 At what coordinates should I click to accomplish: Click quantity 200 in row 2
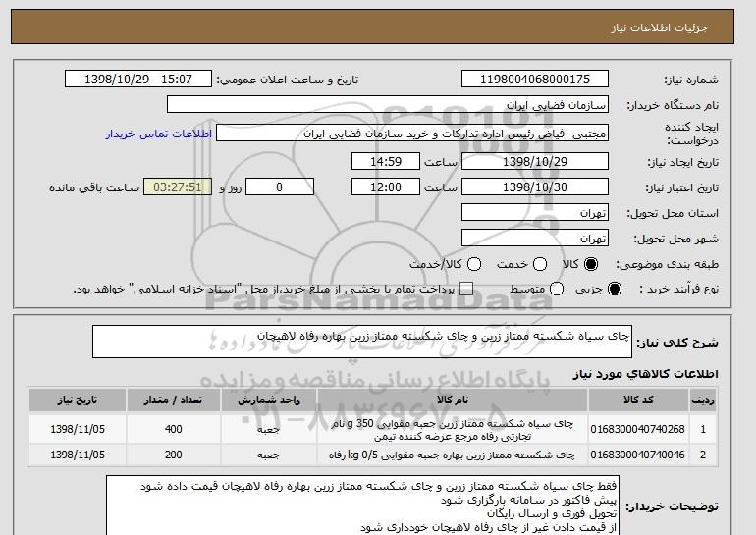(x=173, y=455)
